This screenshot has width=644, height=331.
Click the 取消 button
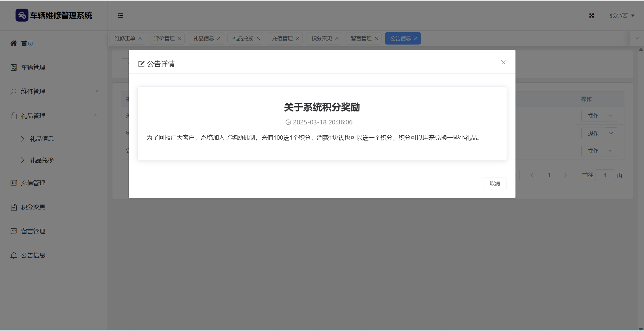[494, 183]
